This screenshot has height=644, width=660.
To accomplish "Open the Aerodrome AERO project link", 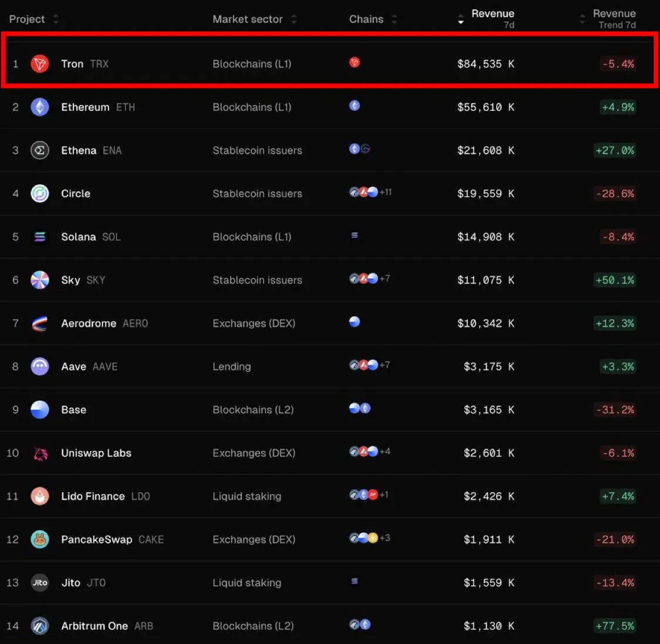I will point(104,323).
